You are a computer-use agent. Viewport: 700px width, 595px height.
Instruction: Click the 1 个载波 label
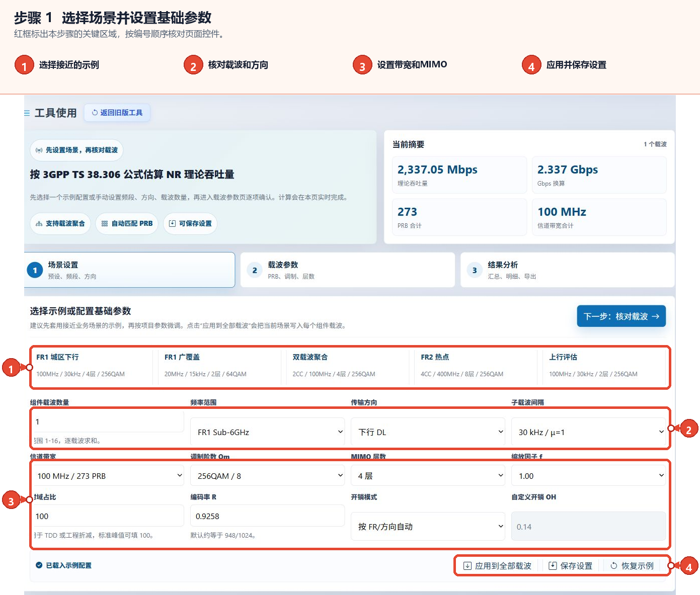[x=655, y=144]
